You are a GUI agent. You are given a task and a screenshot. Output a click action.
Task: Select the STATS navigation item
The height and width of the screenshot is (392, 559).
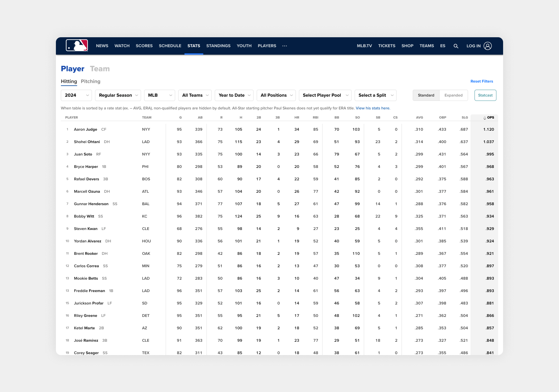pyautogui.click(x=194, y=46)
